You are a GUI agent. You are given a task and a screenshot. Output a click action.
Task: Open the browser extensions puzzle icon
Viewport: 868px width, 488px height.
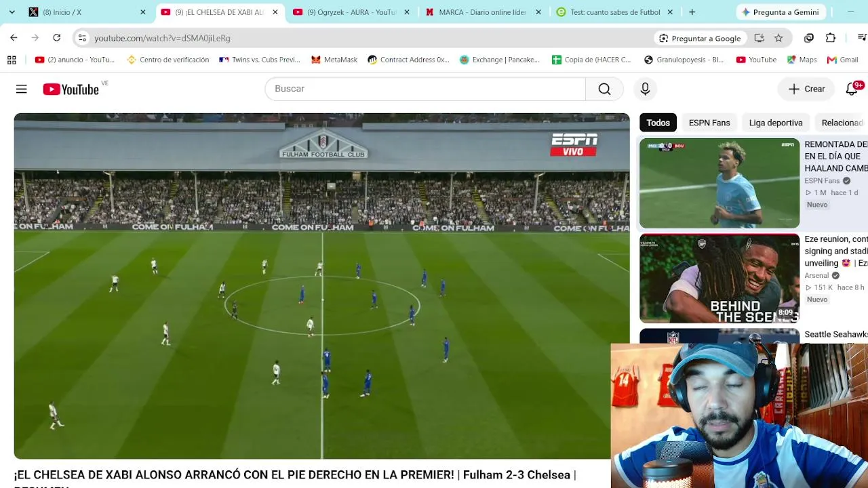[x=831, y=38]
